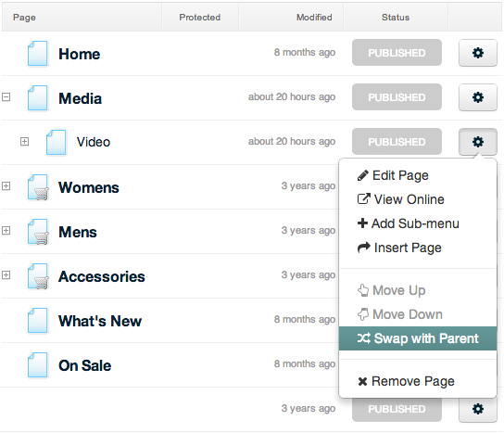This screenshot has height=433, width=504.
Task: Click the Modified column header
Action: click(x=314, y=17)
